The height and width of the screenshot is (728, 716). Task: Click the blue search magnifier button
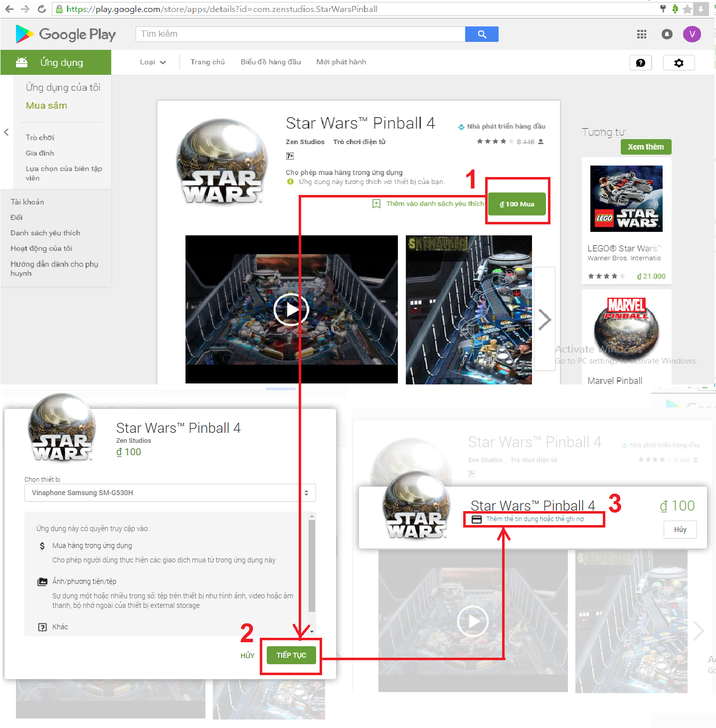(x=482, y=34)
